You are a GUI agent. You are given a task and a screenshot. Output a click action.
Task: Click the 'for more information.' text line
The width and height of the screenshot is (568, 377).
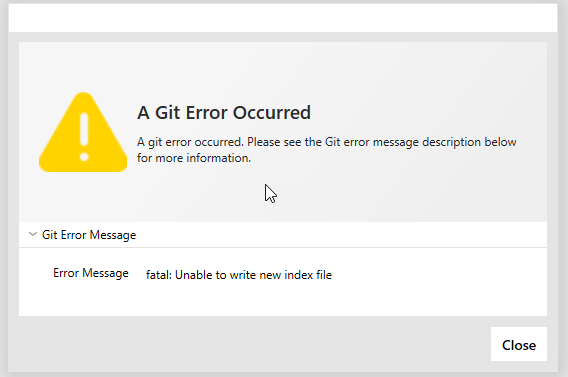194,158
